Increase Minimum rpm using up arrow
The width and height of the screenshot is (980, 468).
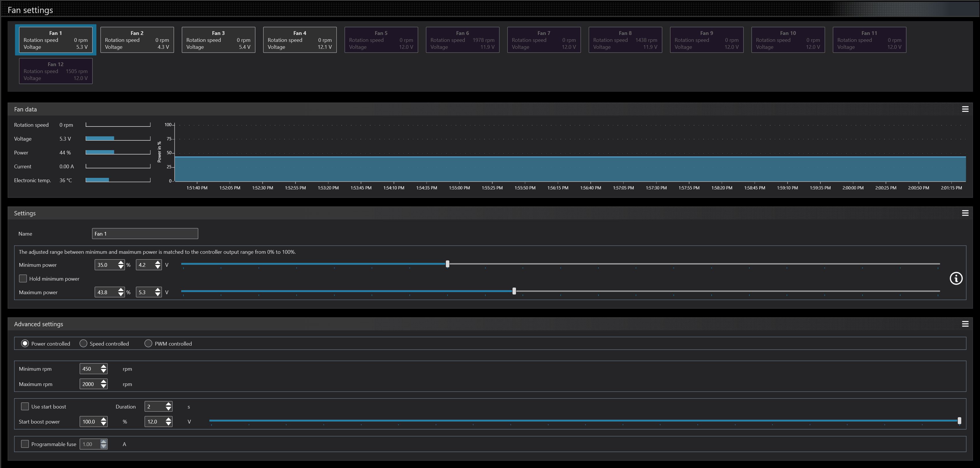point(104,366)
